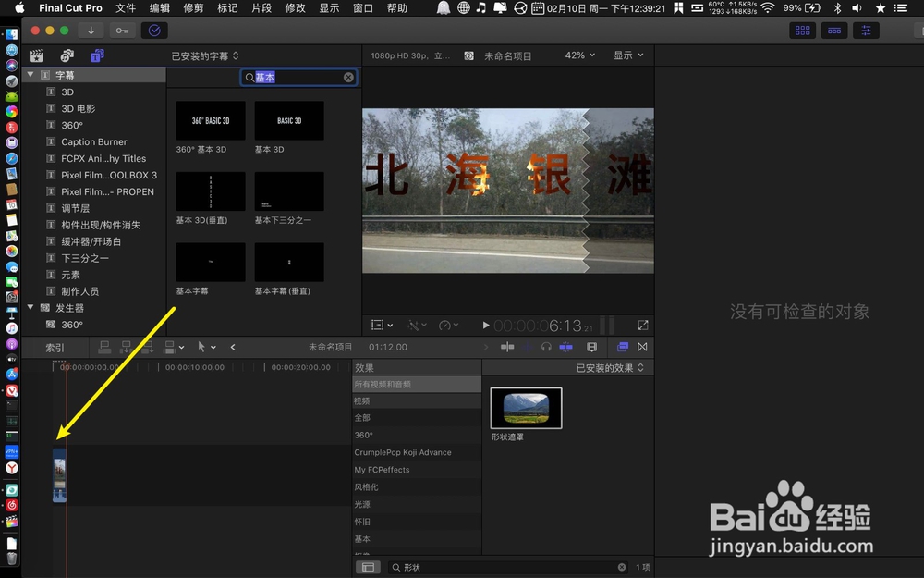Toggle solo headphones icon
This screenshot has height=578, width=924.
(546, 347)
